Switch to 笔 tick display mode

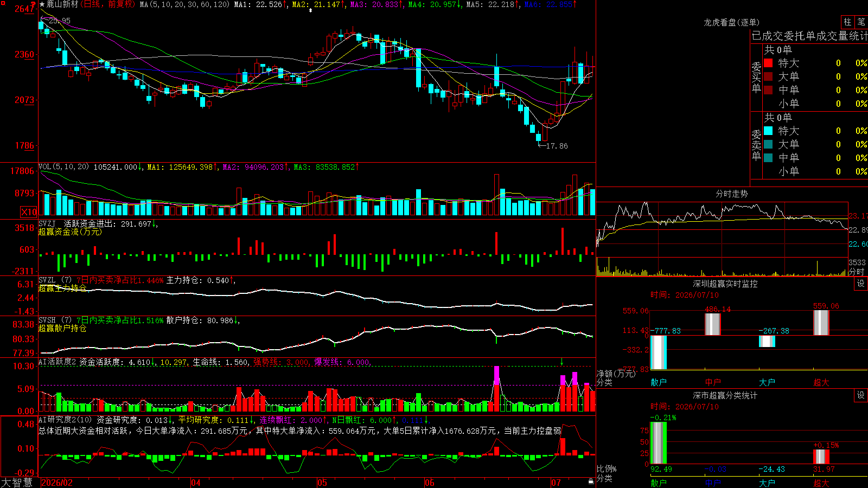pos(861,22)
